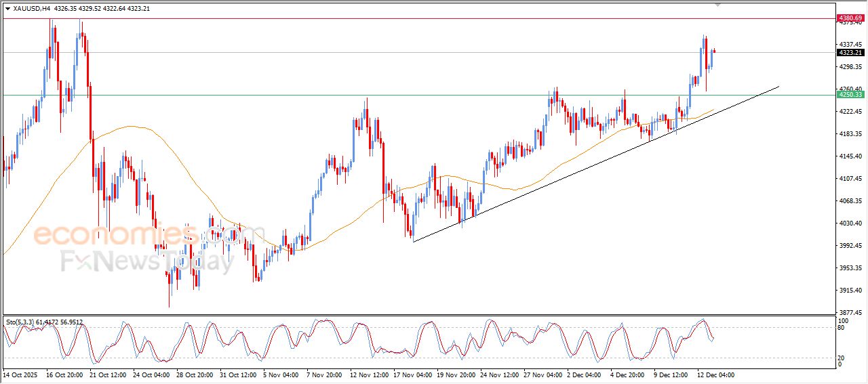Click the 4030.40 price scale label
The image size is (868, 384).
(x=850, y=223)
